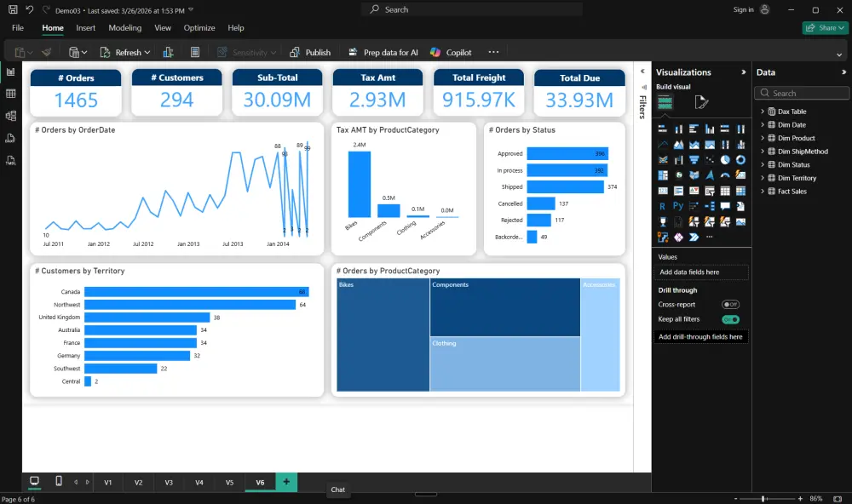Image resolution: width=852 pixels, height=504 pixels.
Task: Click the Save icon in title bar
Action: click(x=13, y=9)
